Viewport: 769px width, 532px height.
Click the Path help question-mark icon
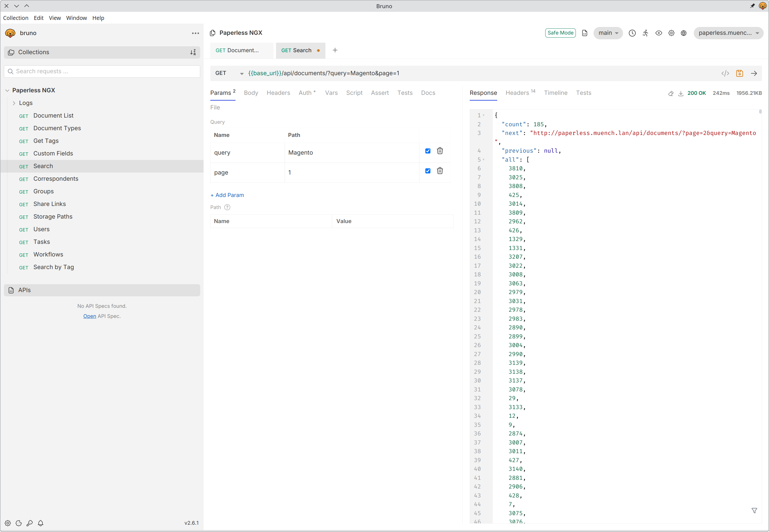[x=227, y=207]
